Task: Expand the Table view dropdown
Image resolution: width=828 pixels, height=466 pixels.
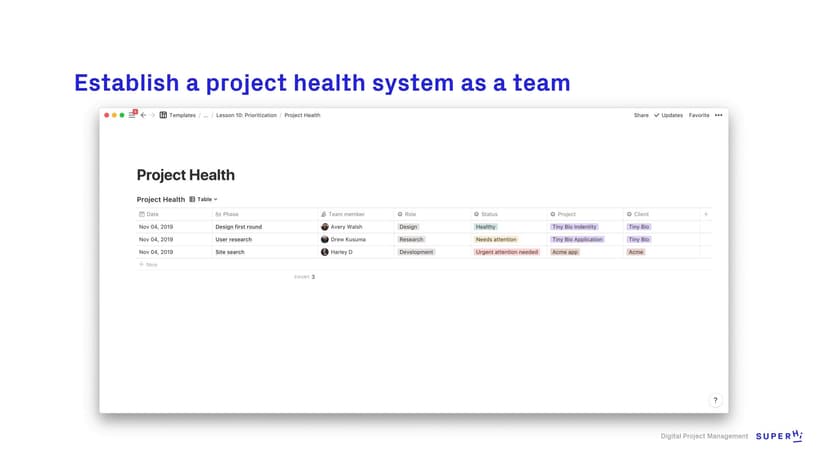Action: (x=203, y=199)
